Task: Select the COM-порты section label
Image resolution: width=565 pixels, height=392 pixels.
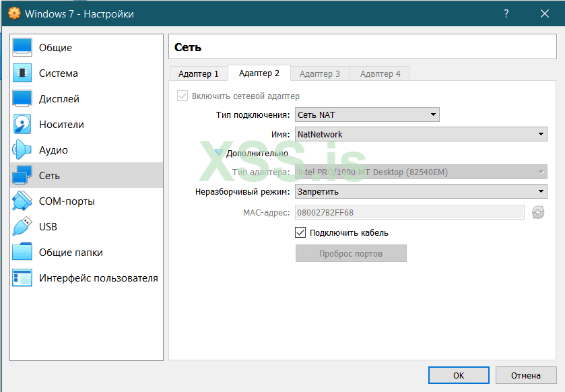Action: point(67,201)
